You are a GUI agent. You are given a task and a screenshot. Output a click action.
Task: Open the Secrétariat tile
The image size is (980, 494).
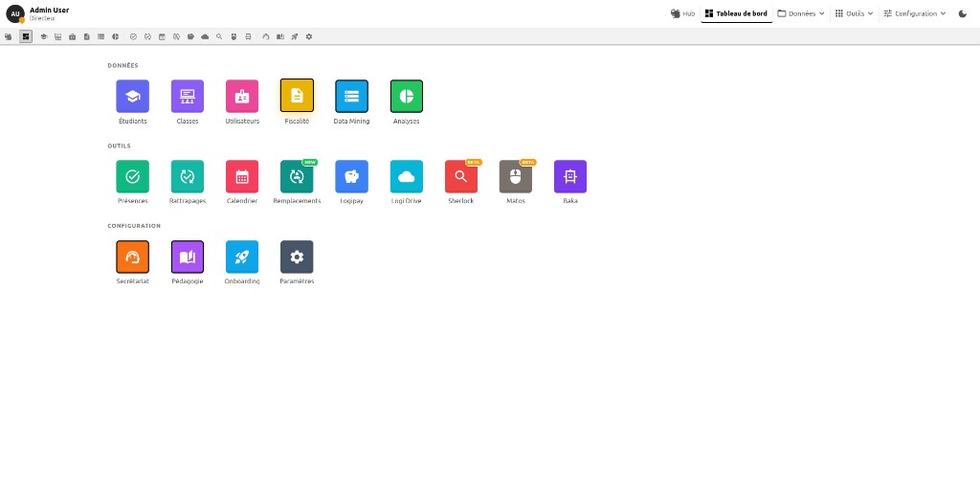pyautogui.click(x=132, y=257)
